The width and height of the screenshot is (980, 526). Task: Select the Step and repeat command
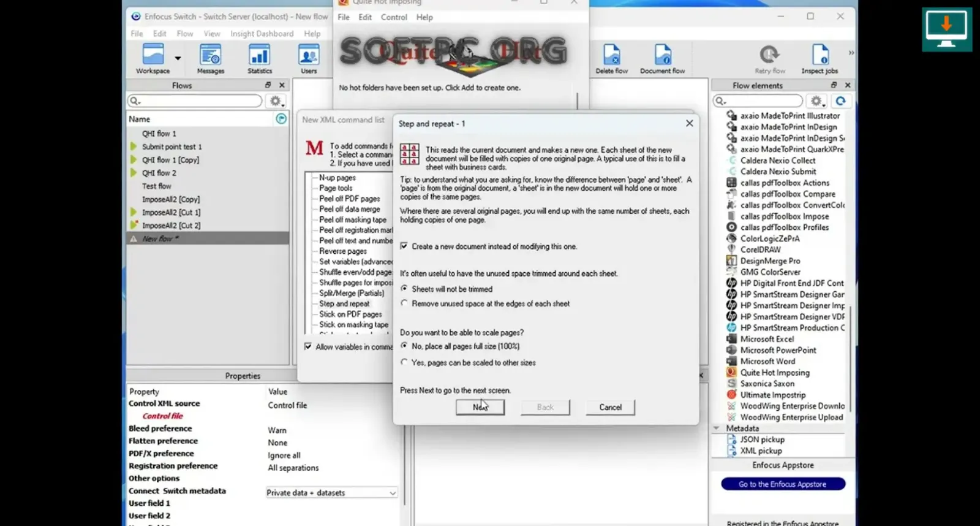(344, 303)
